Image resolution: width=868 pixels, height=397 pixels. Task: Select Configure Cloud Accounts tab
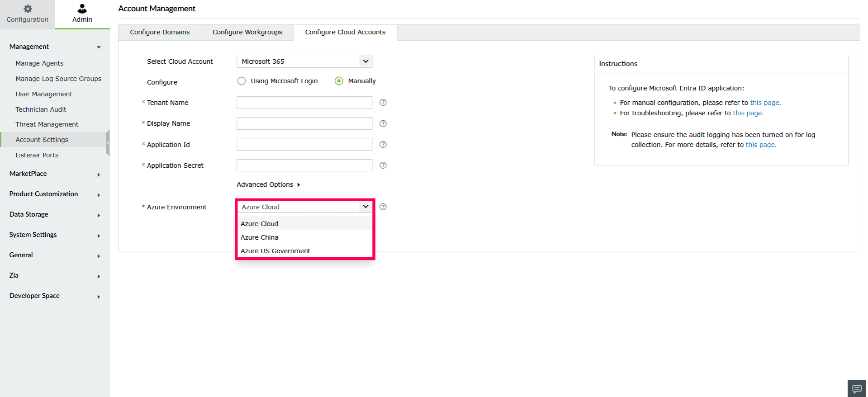(345, 32)
